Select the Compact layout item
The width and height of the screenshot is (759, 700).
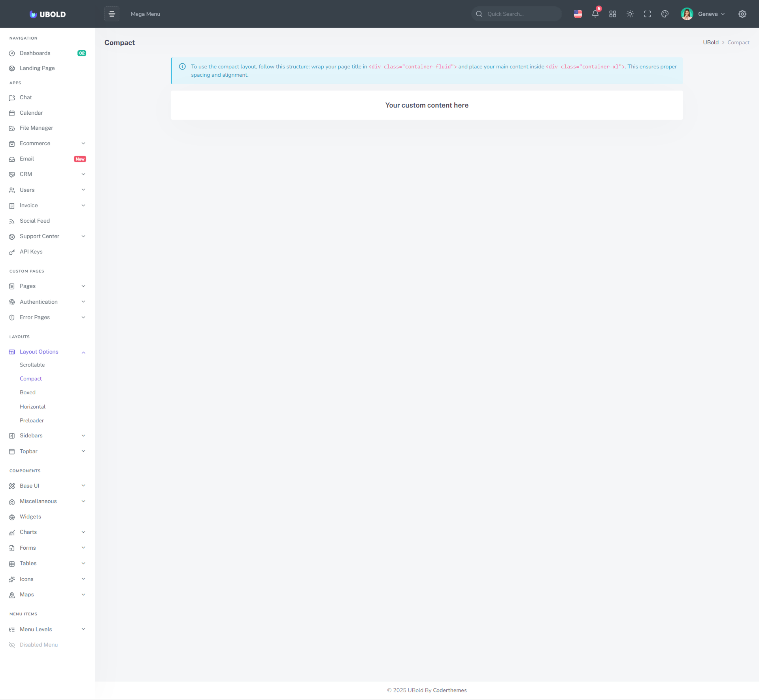31,378
